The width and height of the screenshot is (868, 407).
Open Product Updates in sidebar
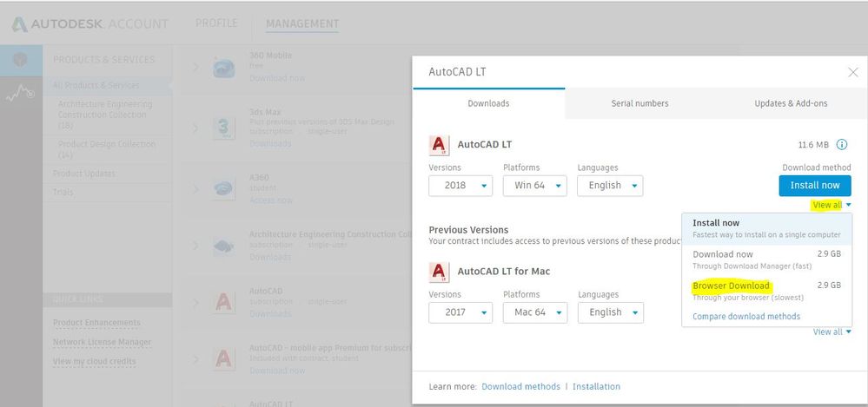[x=84, y=174]
